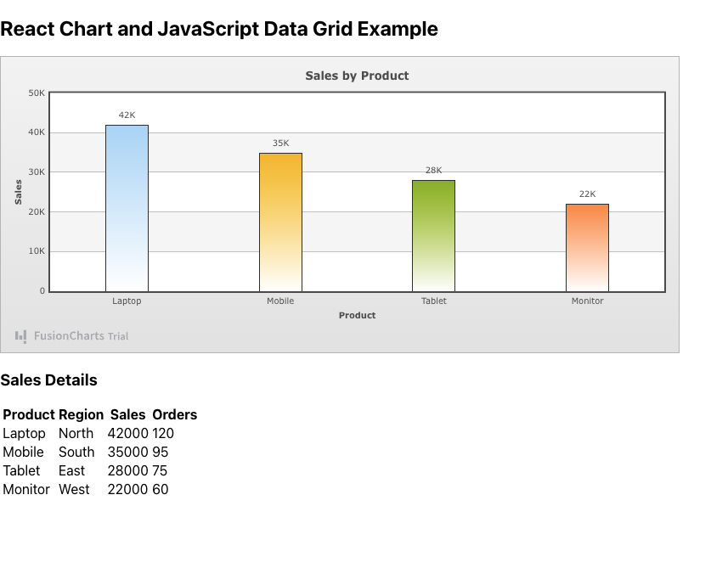The image size is (728, 568).
Task: Click the Region column header in table
Action: (x=82, y=414)
